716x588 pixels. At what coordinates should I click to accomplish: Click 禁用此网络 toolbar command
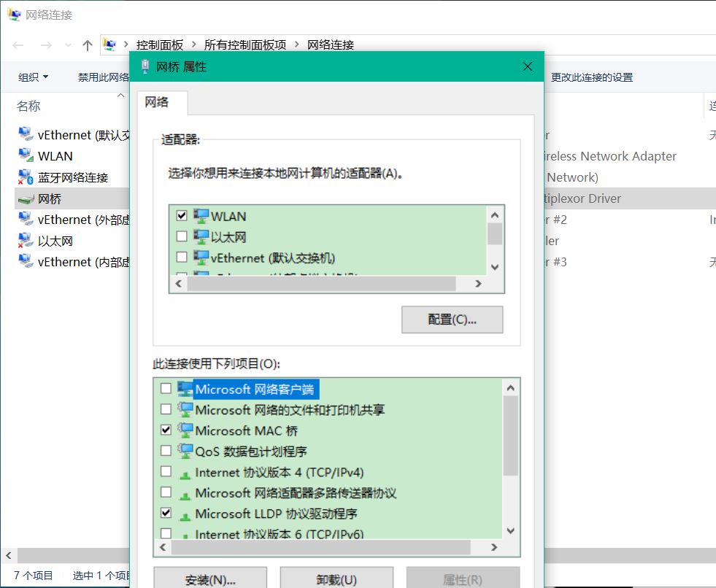coord(103,77)
